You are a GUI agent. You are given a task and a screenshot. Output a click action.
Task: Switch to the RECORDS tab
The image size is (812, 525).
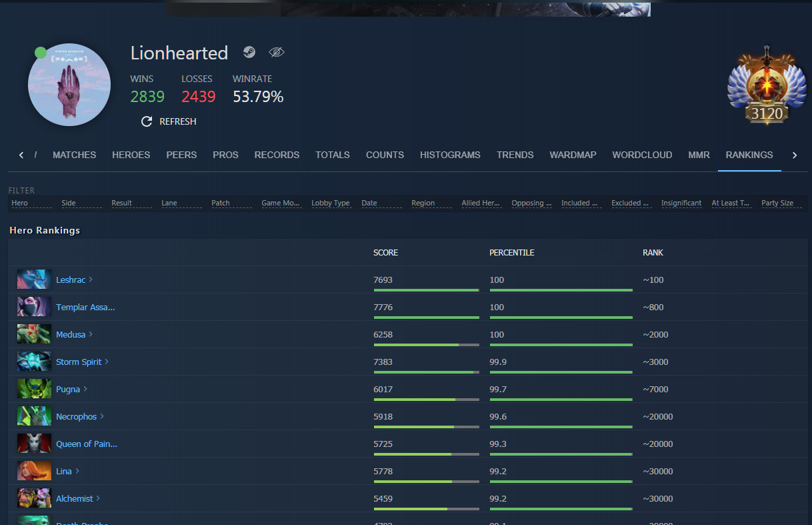pyautogui.click(x=277, y=155)
